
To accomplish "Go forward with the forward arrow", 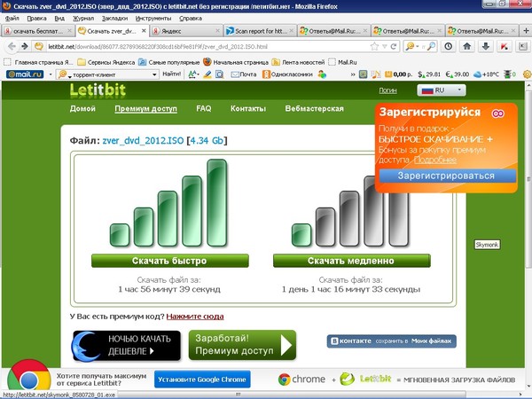I will [25, 46].
